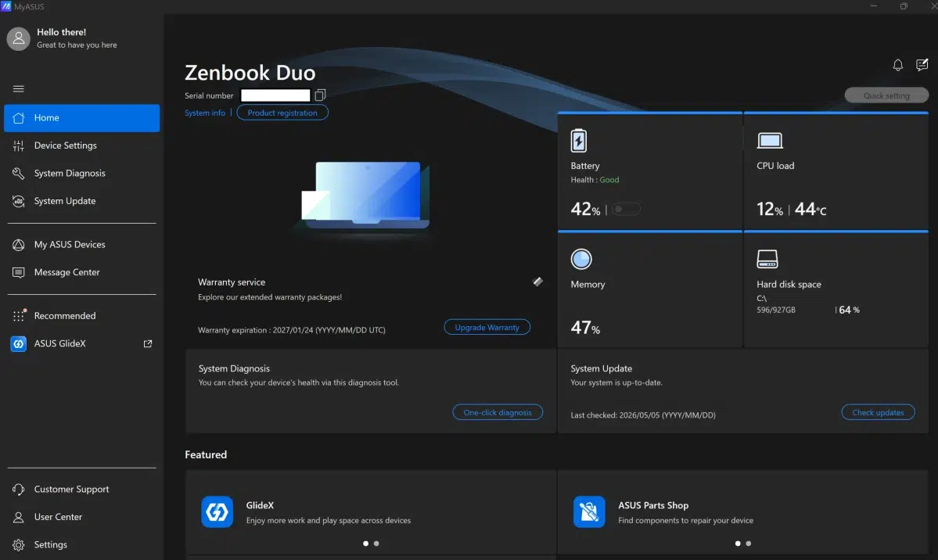Click the feedback icon top right
The height and width of the screenshot is (560, 938).
922,65
